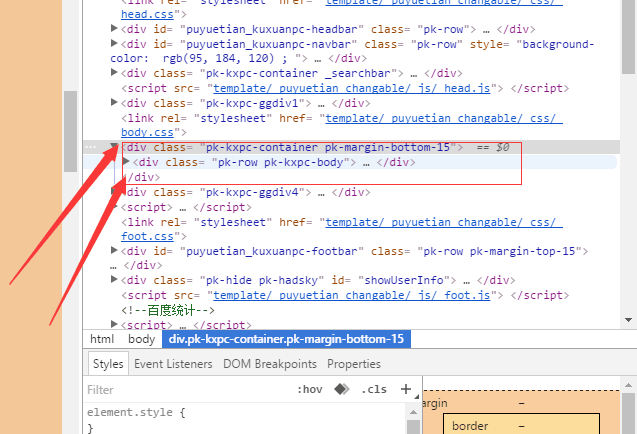The image size is (637, 434).
Task: Switch to the Styles tab
Action: (108, 364)
